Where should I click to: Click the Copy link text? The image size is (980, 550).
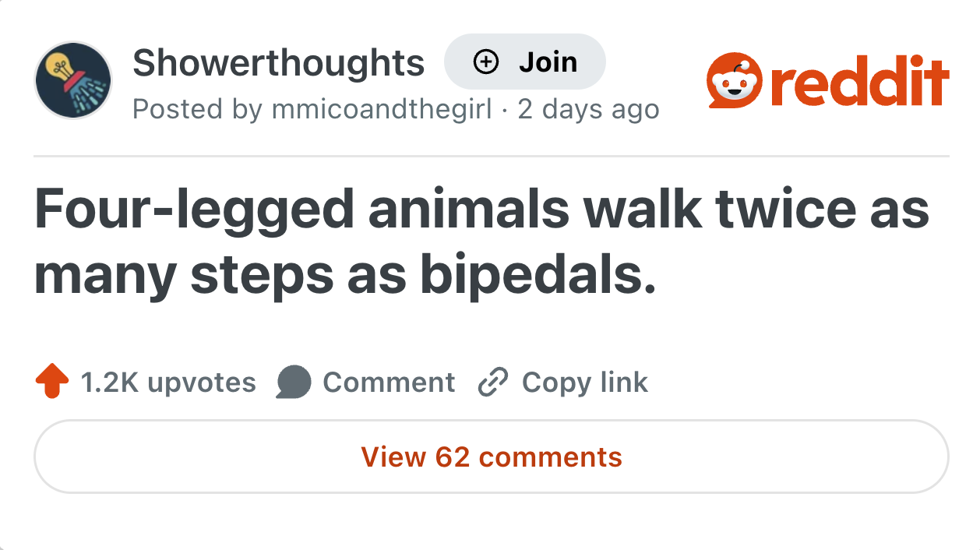click(x=584, y=383)
